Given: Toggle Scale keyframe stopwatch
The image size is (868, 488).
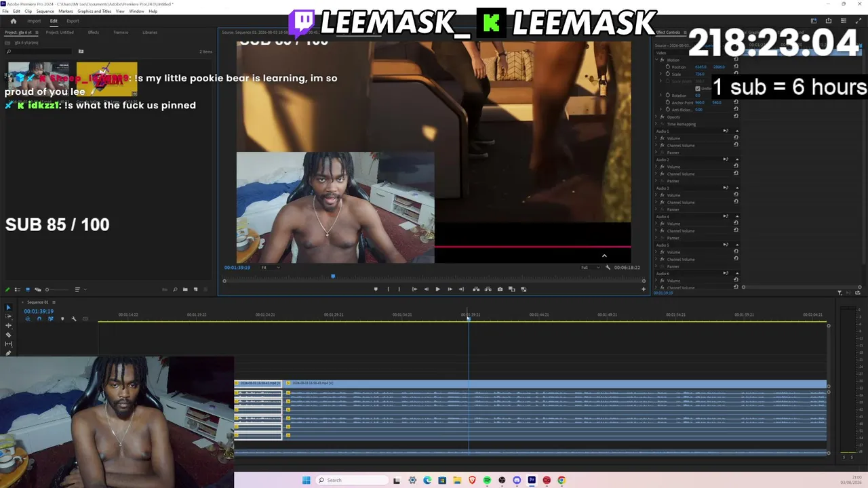Looking at the screenshot, I should tap(667, 74).
